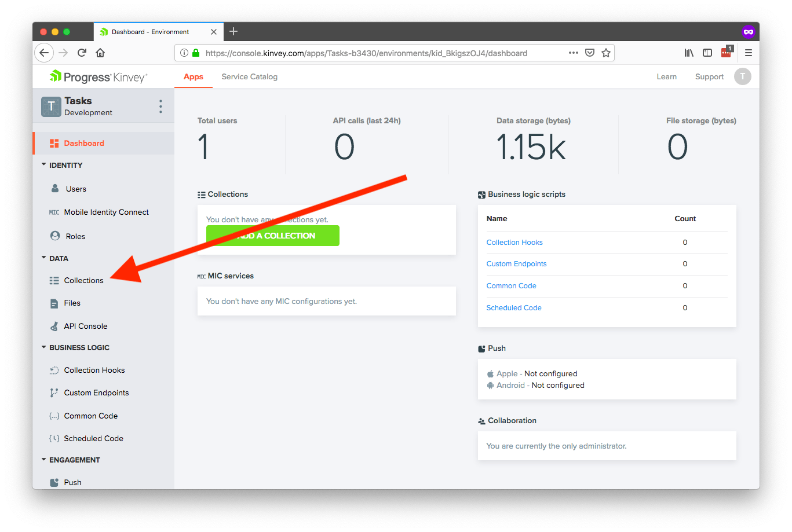Click the Custom Endpoints branch icon
Image resolution: width=792 pixels, height=532 pixels.
[x=54, y=393]
